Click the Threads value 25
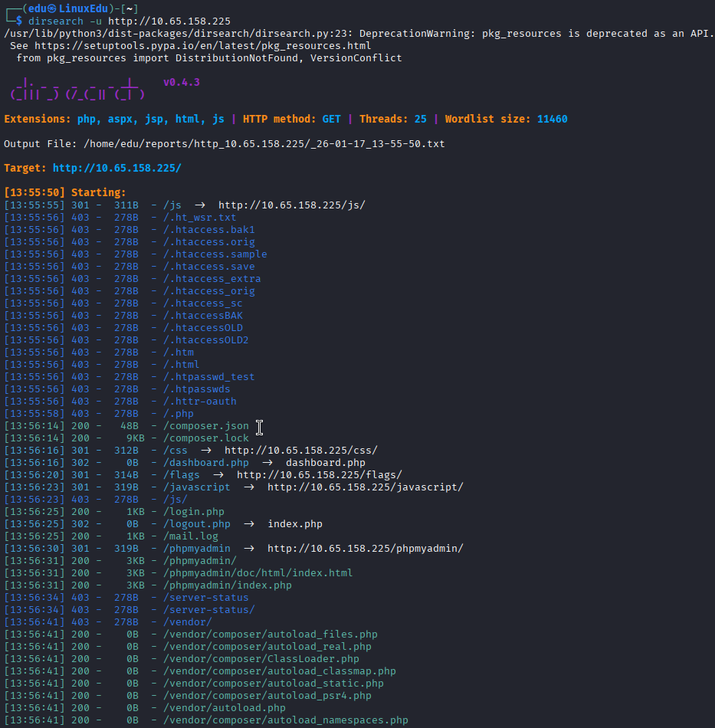The image size is (715, 728). 420,119
